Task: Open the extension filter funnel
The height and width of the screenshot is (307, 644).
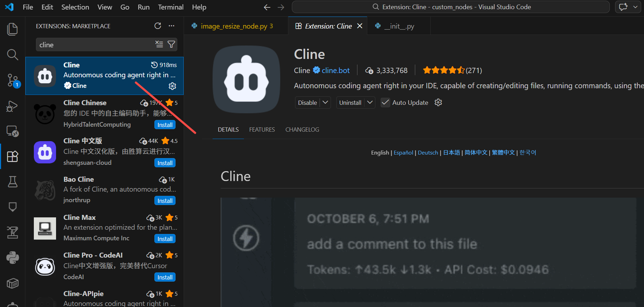Action: click(x=171, y=44)
